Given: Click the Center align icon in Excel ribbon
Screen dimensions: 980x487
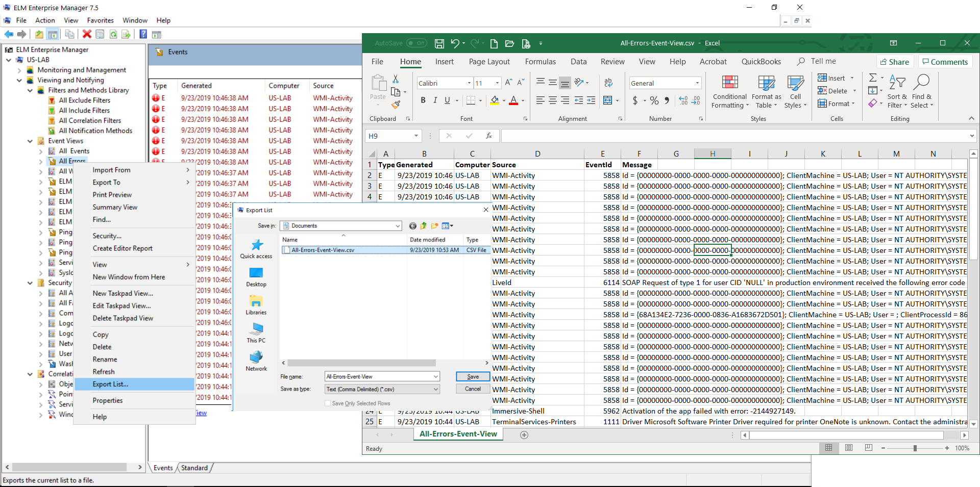Looking at the screenshot, I should click(x=552, y=100).
